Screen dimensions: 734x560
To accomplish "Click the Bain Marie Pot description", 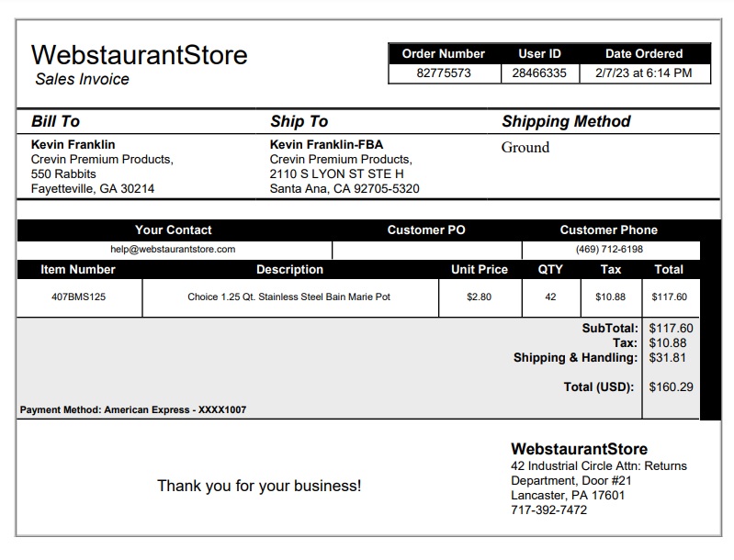I will click(288, 297).
